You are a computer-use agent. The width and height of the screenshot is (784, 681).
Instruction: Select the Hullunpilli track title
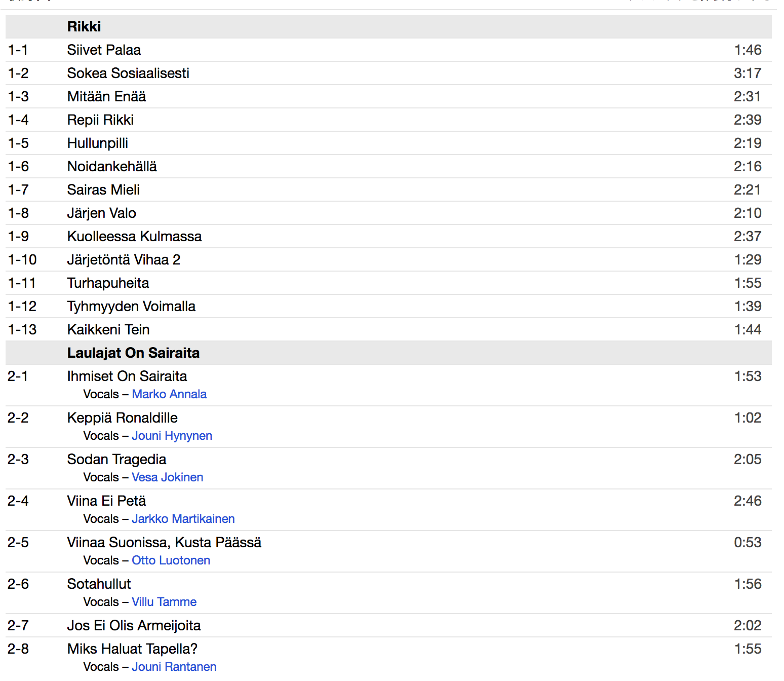[98, 143]
